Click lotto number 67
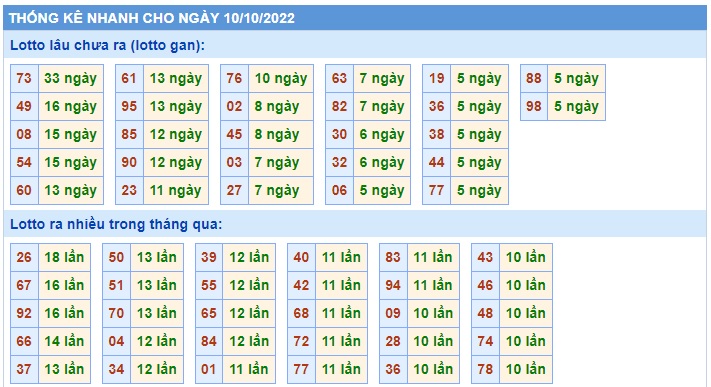 pyautogui.click(x=24, y=286)
